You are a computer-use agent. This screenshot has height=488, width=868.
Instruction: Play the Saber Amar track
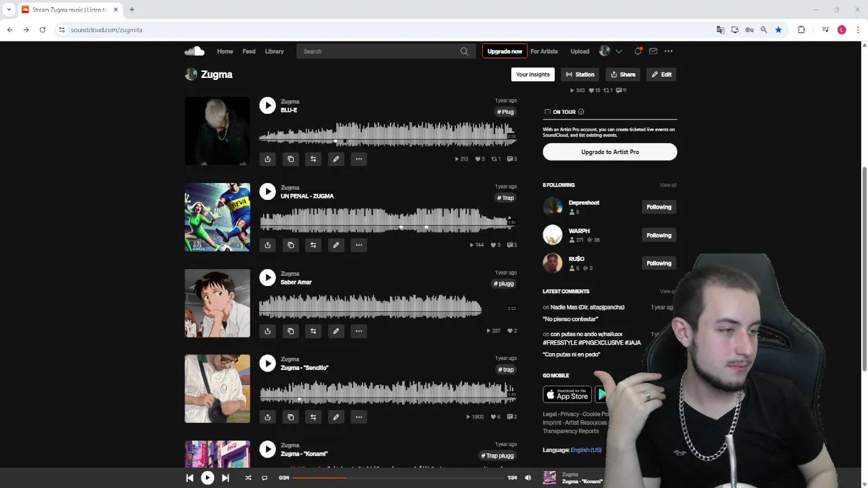click(268, 277)
